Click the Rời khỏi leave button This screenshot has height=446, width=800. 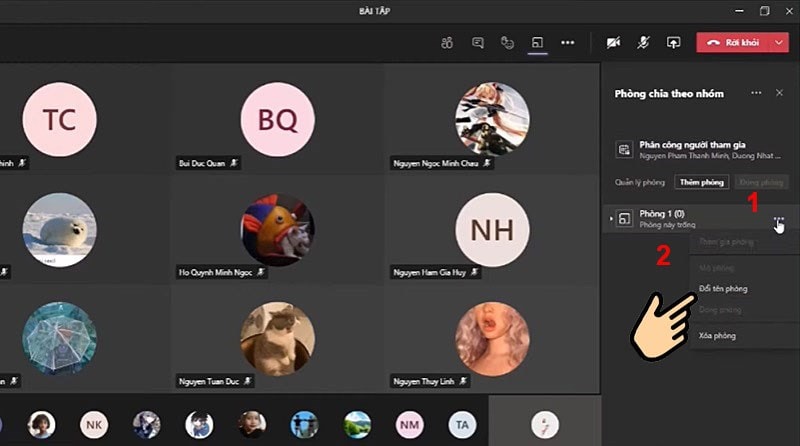coord(734,43)
